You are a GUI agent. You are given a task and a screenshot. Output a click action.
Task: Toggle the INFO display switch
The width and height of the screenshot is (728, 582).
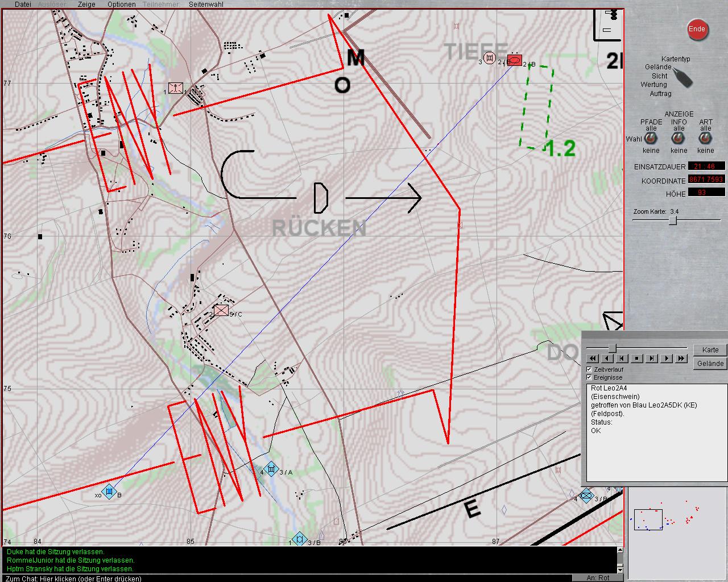678,139
